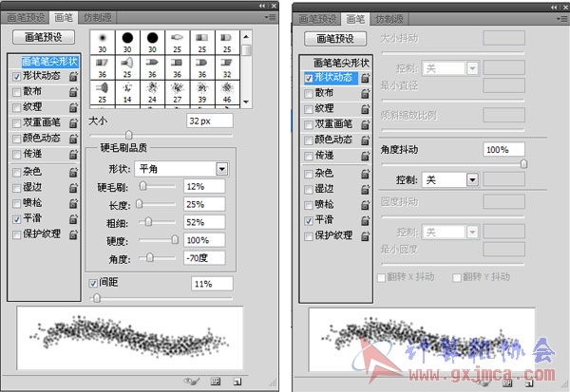Adjust the 硬毛刷 bristles slider

[142, 186]
